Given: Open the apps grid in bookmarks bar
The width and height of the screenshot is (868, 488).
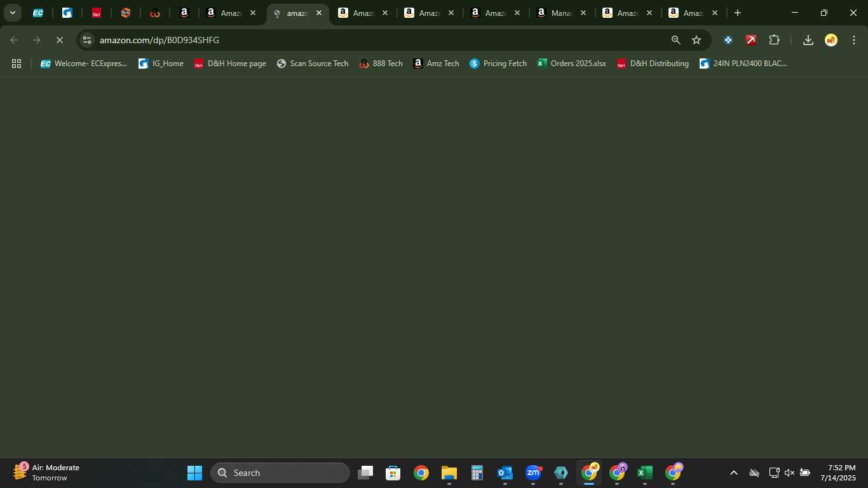Looking at the screenshot, I should [17, 64].
